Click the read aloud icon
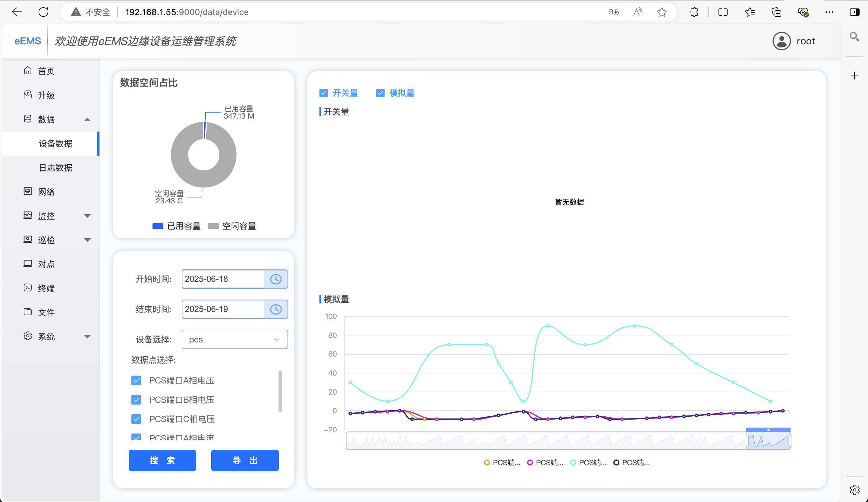 click(x=637, y=12)
